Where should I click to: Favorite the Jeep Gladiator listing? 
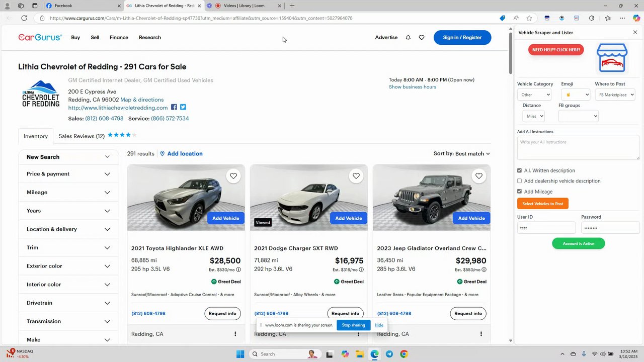(478, 176)
